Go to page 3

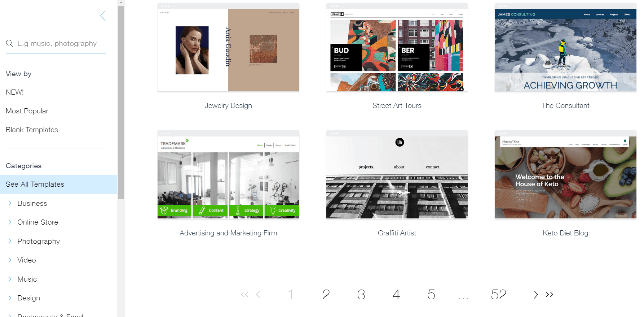pyautogui.click(x=361, y=295)
